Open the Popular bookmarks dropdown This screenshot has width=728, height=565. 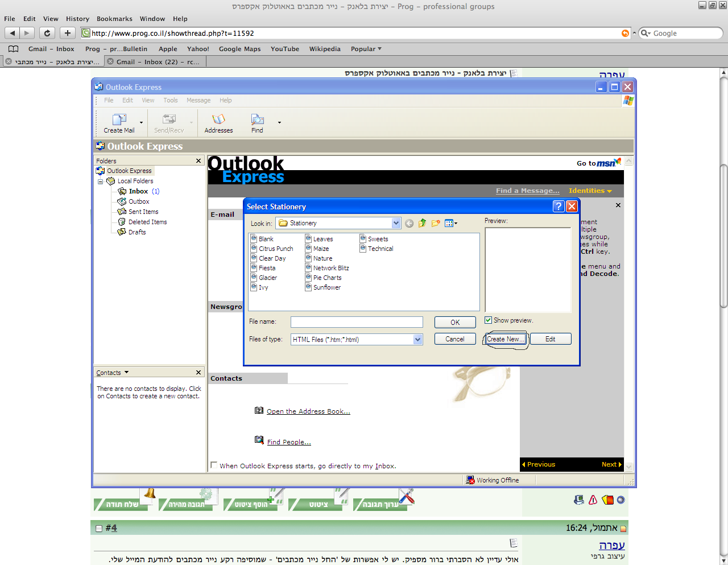point(366,49)
